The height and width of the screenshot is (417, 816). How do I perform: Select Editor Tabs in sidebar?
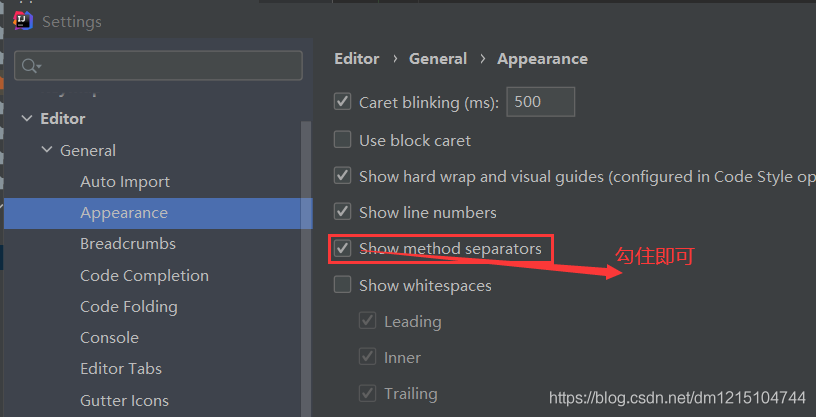[x=121, y=369]
